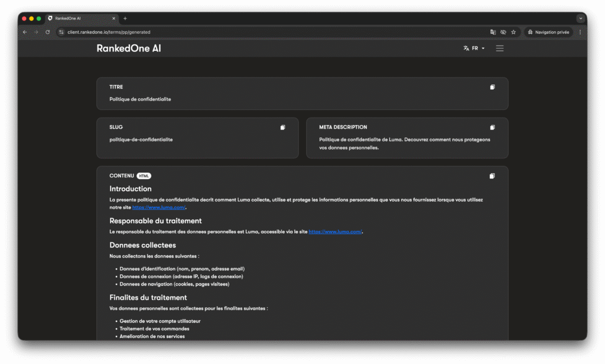Copy the Contenu HTML section
The image size is (605, 364).
[492, 176]
